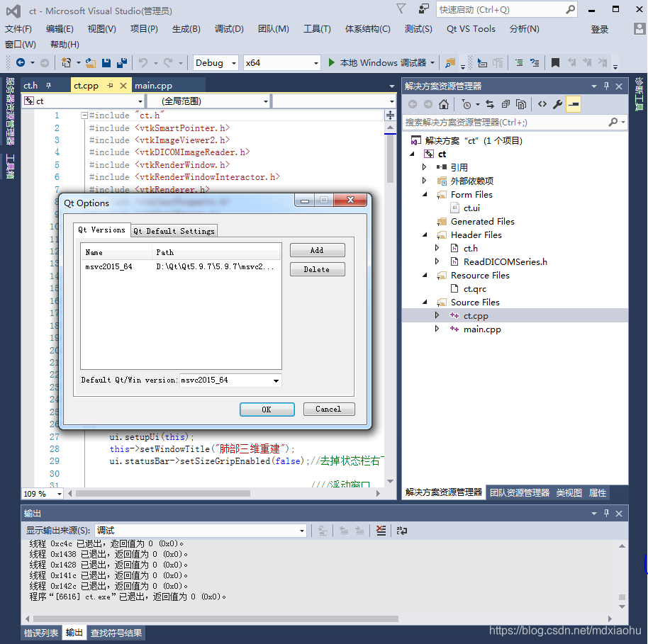
Task: Open Properties wrench icon in Solution Explorer
Action: coord(557,105)
